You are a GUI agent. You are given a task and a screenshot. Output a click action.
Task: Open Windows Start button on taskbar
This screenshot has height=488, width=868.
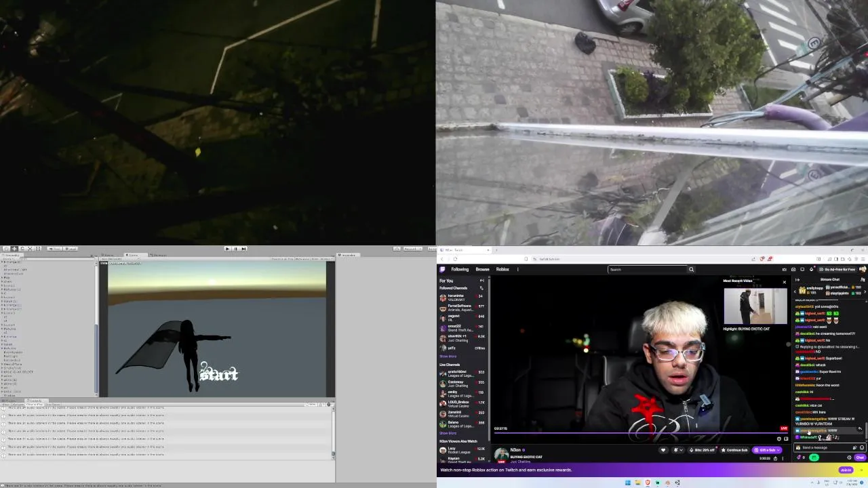[x=628, y=483]
